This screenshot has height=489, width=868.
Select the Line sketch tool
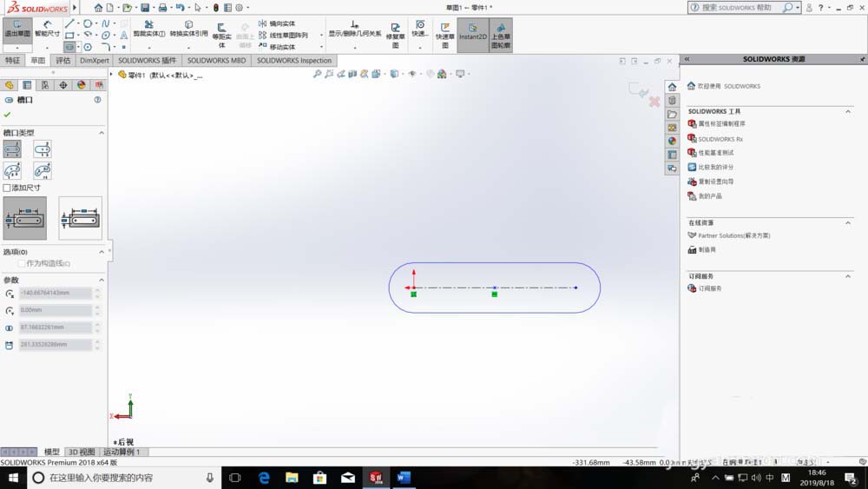[x=69, y=23]
